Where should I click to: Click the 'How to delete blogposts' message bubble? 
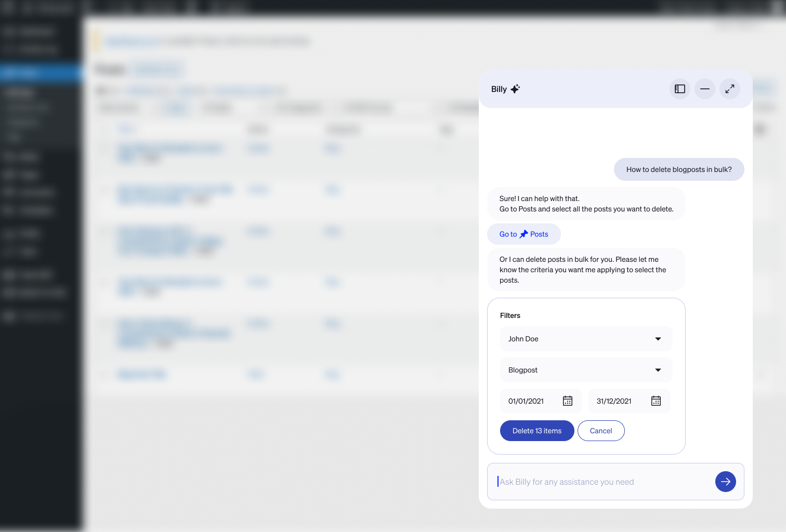point(679,169)
